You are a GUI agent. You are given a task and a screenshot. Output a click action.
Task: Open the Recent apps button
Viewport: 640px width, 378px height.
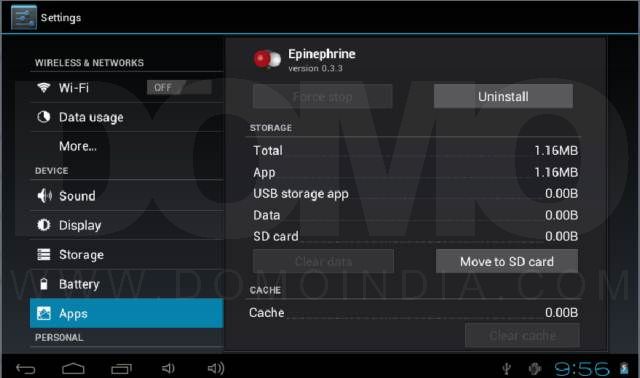[x=121, y=369]
